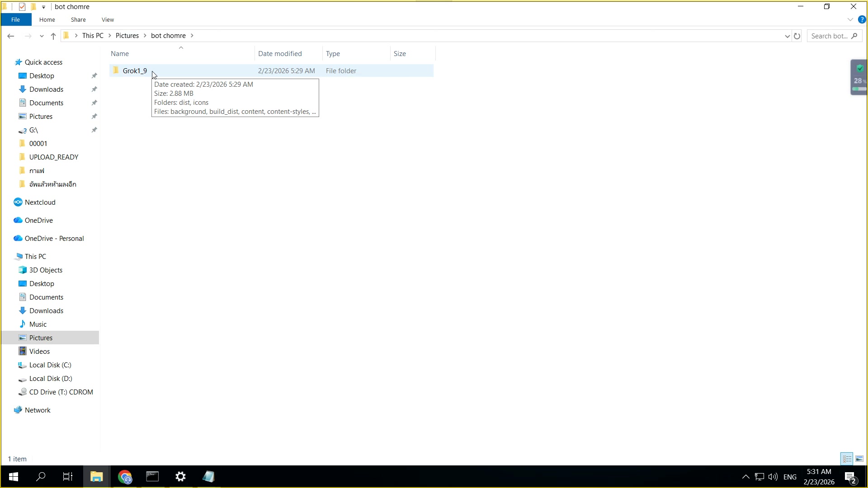
Task: Navigate to Pictures in the breadcrumb bar
Action: [x=128, y=35]
